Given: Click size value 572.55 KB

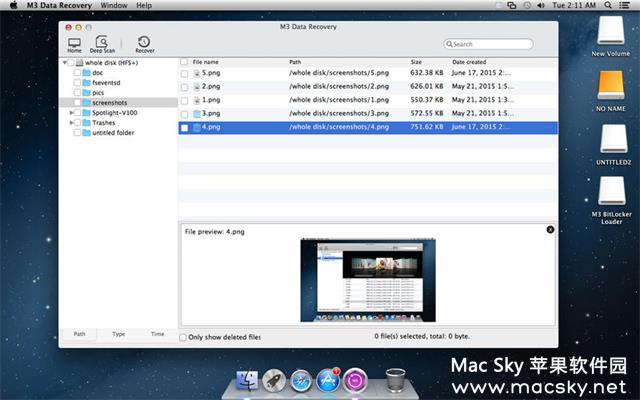Looking at the screenshot, I should [427, 113].
